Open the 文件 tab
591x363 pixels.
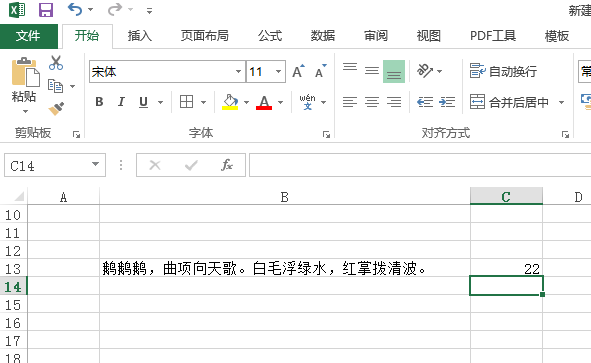pyautogui.click(x=29, y=36)
